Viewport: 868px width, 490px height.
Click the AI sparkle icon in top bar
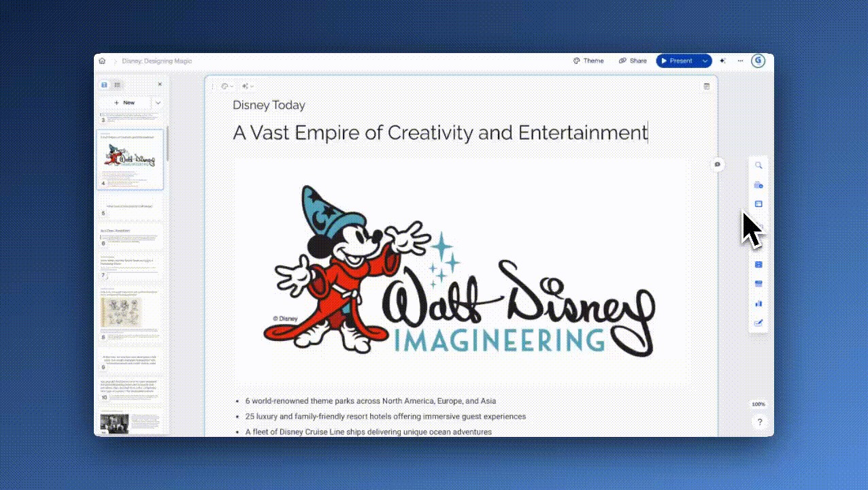[722, 61]
